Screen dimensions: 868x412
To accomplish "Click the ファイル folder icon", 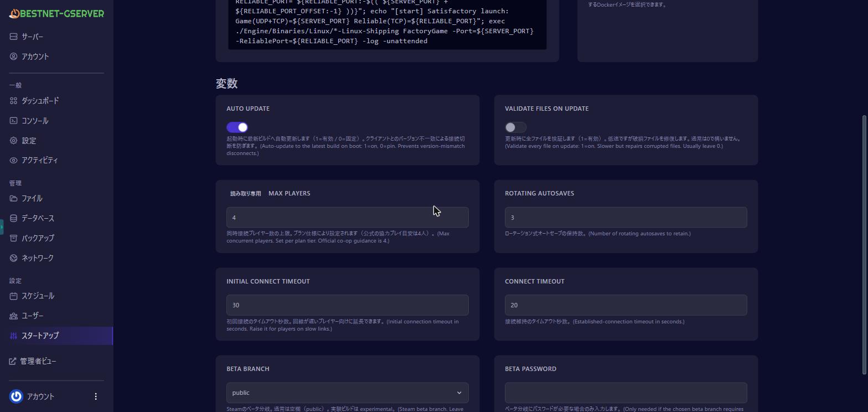I will [14, 198].
